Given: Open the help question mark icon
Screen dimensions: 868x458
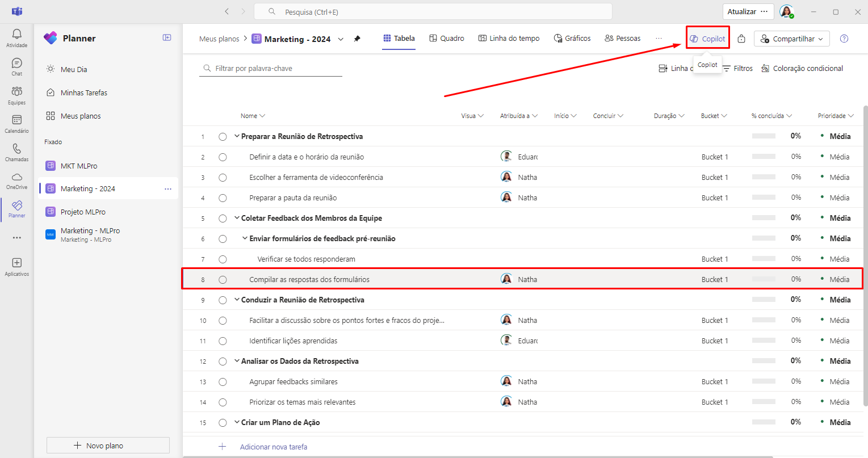Looking at the screenshot, I should pyautogui.click(x=844, y=39).
